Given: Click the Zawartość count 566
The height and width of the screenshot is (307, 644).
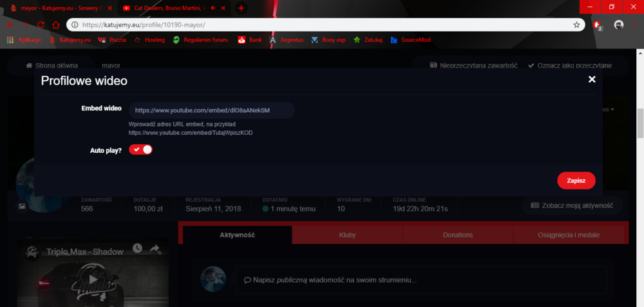Looking at the screenshot, I should point(87,209).
